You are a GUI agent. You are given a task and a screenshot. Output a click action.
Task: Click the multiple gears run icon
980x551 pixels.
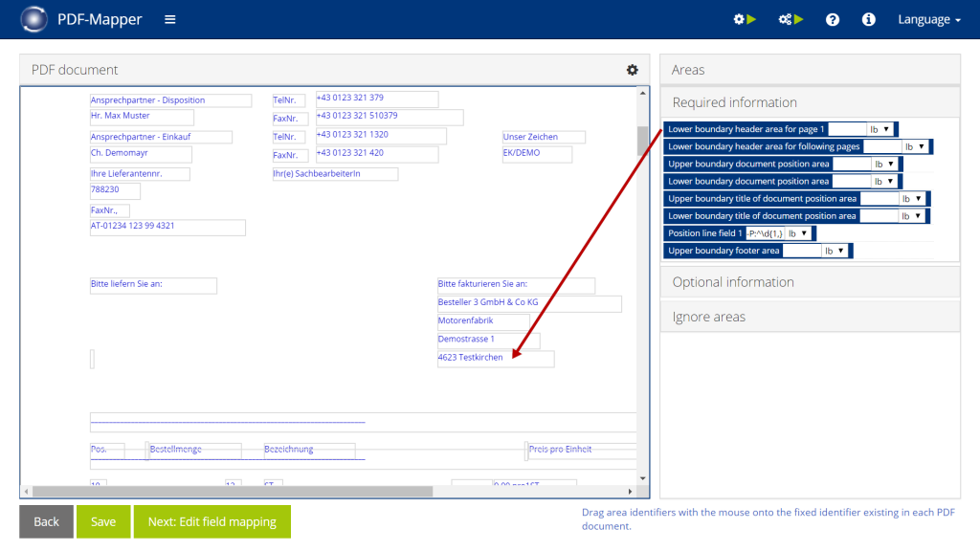click(790, 19)
